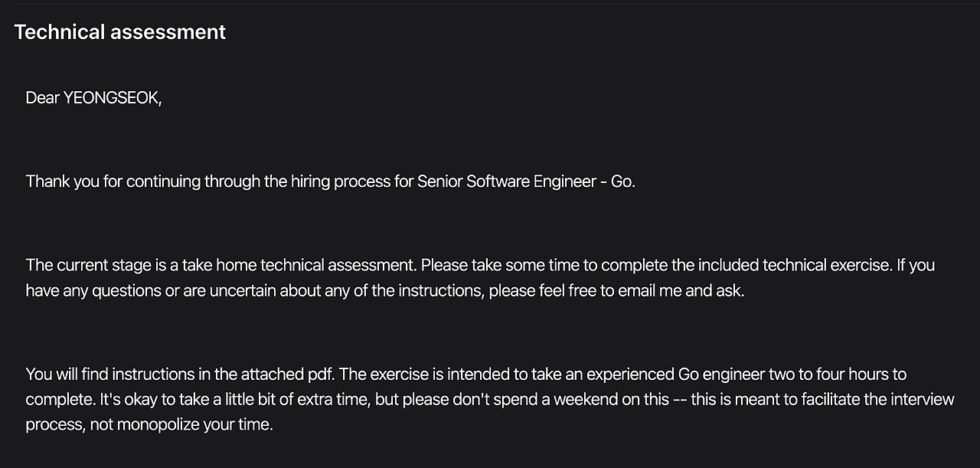The height and width of the screenshot is (468, 980).
Task: Click the recipient name "YEONGSEOK"
Action: tap(111, 98)
